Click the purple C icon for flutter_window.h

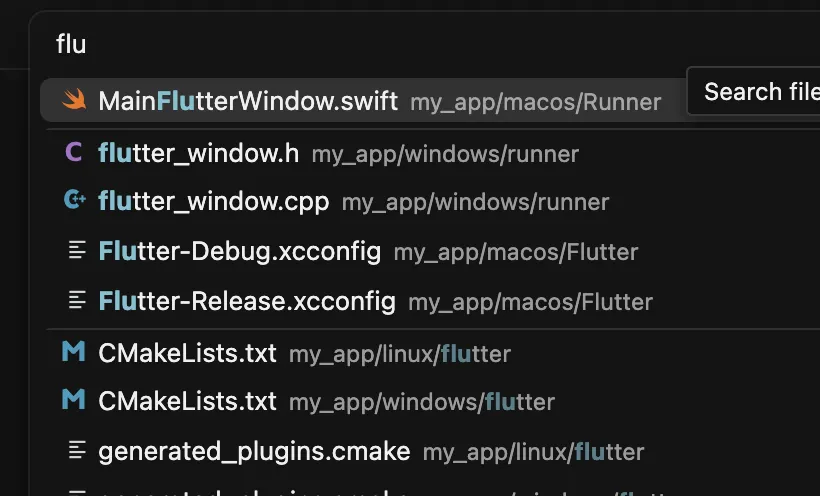pyautogui.click(x=74, y=152)
